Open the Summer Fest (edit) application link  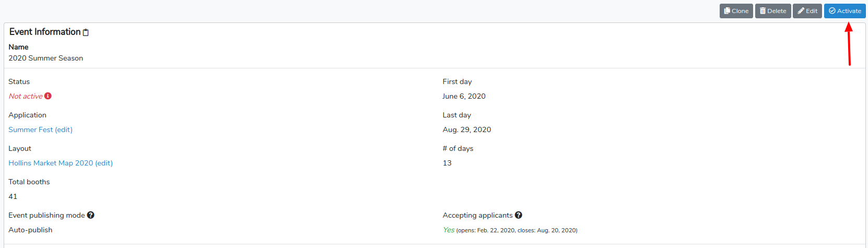(x=40, y=129)
